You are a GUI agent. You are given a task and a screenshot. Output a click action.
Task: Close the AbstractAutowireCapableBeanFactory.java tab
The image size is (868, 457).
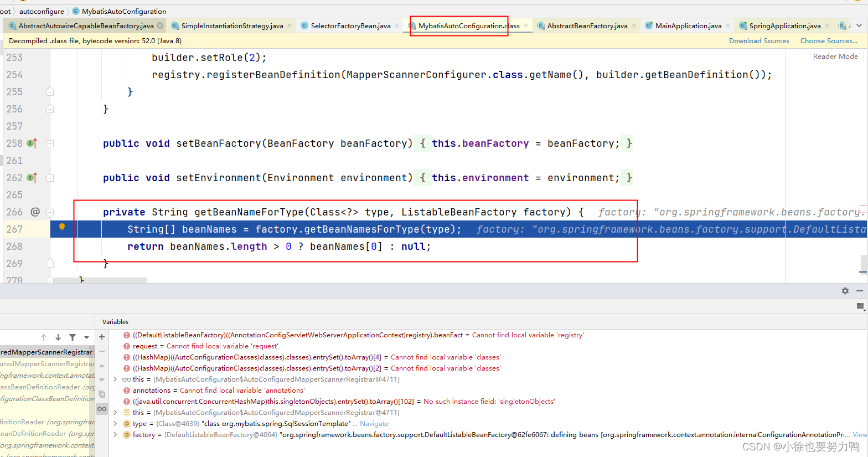(160, 25)
